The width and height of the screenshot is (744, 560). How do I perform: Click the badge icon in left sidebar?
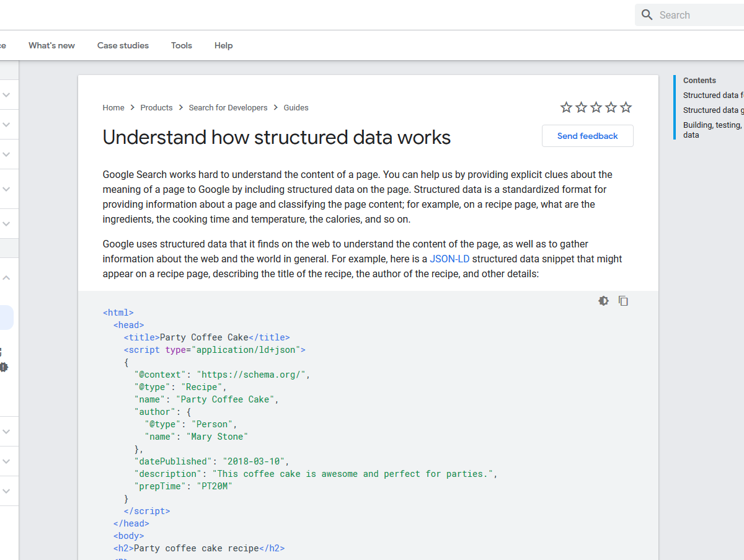4,367
